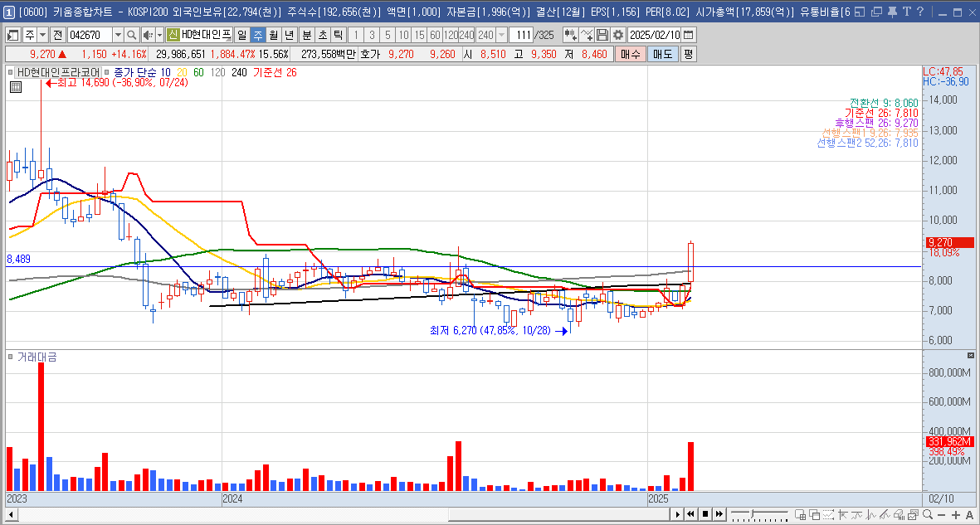Open chart settings gear icon
This screenshot has height=525, width=980.
coord(617,35)
